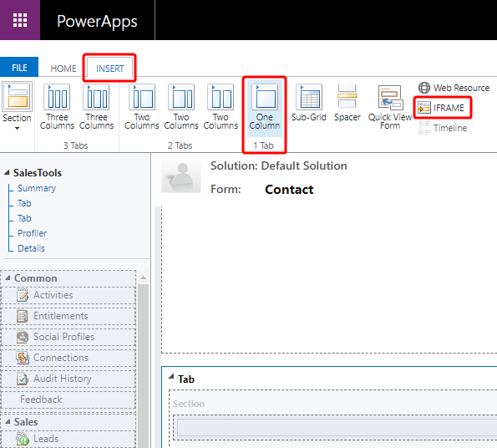Insert second Three Columns tab layout
The height and width of the screenshot is (448, 497).
point(96,106)
